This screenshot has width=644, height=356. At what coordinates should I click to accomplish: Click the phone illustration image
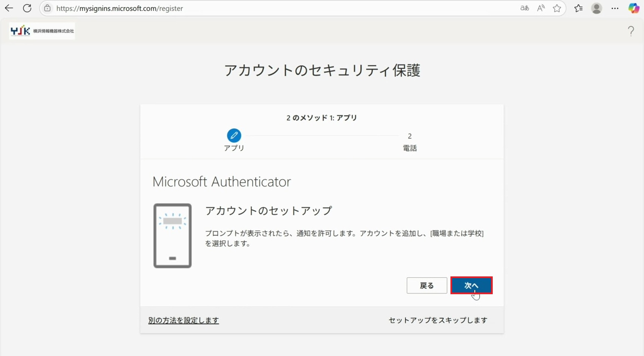pos(172,235)
